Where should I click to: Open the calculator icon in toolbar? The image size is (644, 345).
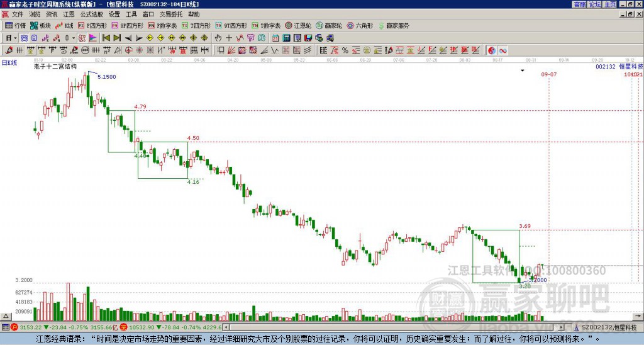[286, 38]
